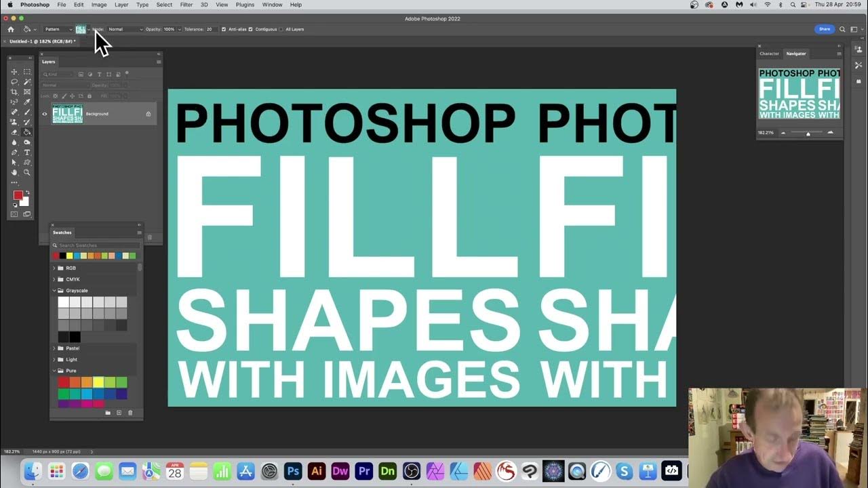Go to Photoshop Home screen
The height and width of the screenshot is (488, 868).
coord(10,29)
